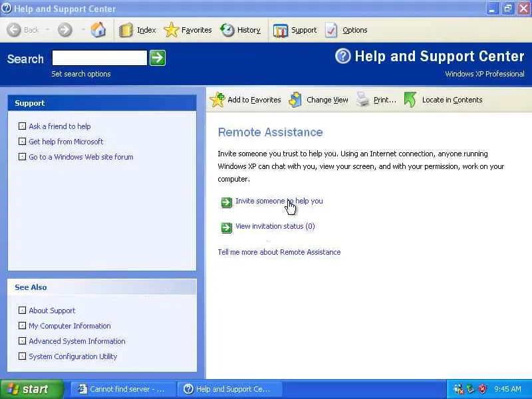Switch to Cannot find server taskbar window
Viewport: 532px width, 399px height.
pos(123,389)
